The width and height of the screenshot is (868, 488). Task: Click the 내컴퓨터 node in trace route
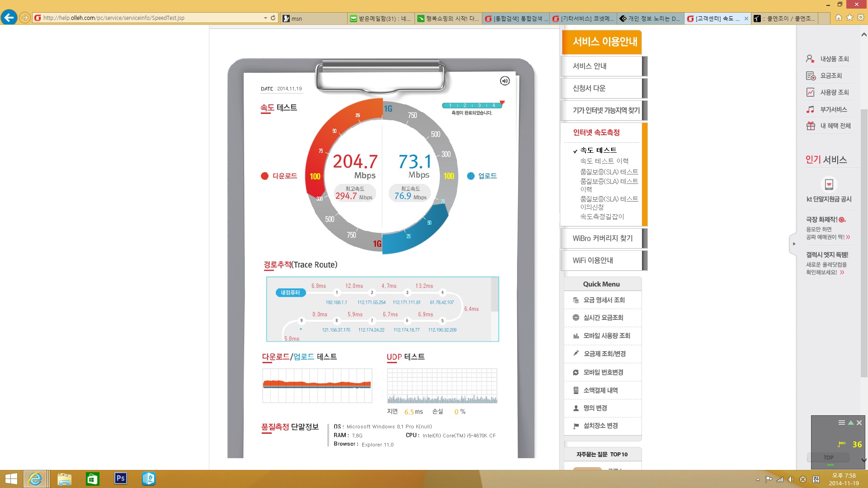coord(290,293)
